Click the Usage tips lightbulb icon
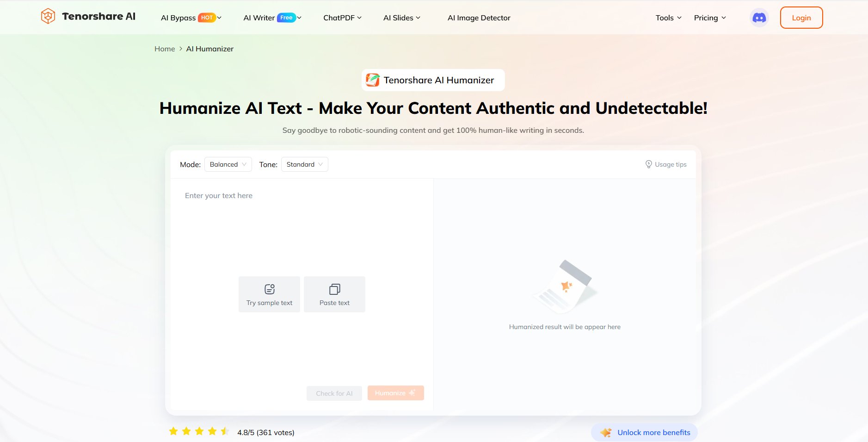 [648, 164]
